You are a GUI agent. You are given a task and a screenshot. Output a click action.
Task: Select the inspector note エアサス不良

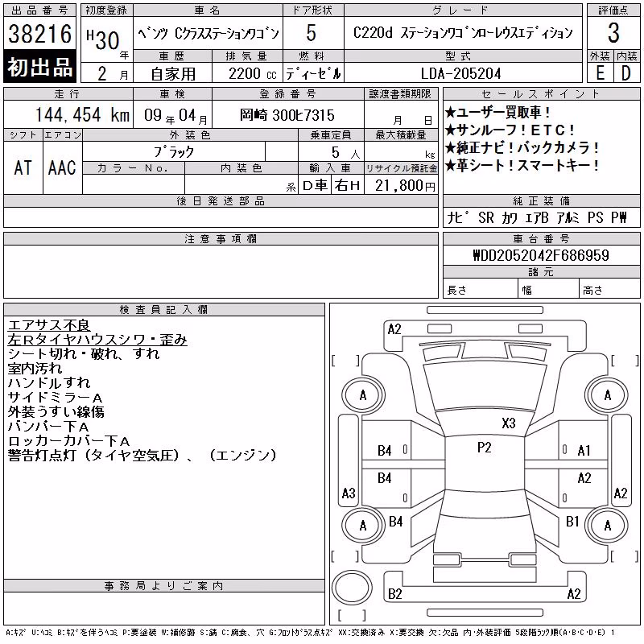click(x=49, y=325)
